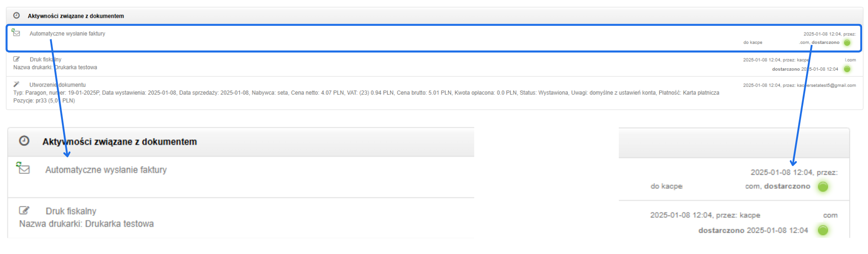The width and height of the screenshot is (868, 254).
Task: Click the large clock icon in the enlarged header
Action: coord(24,141)
